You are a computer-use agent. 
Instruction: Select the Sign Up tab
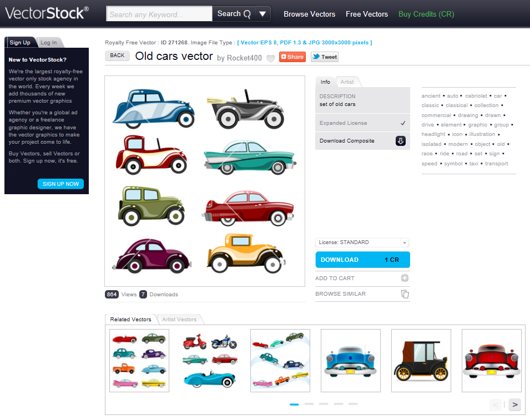[20, 43]
